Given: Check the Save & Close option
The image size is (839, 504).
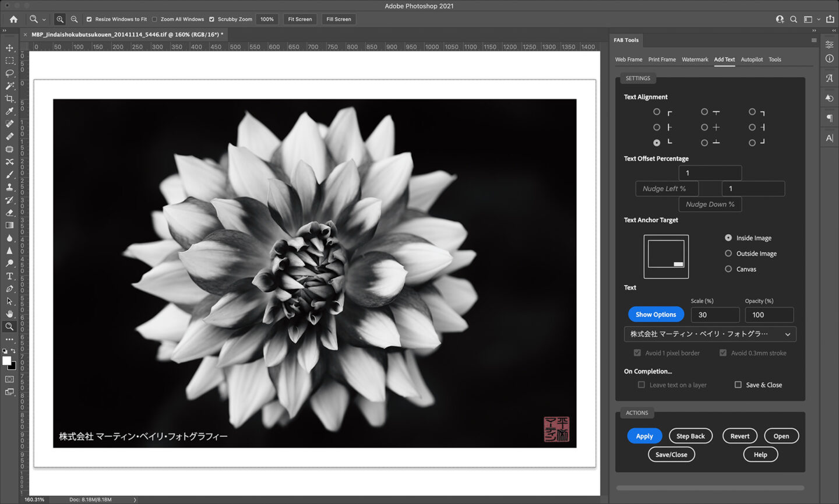Looking at the screenshot, I should coord(738,385).
